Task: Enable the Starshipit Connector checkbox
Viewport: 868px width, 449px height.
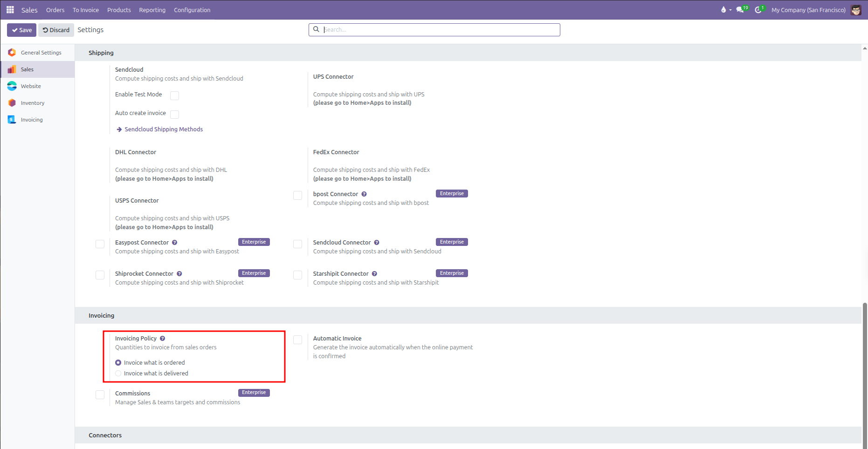Action: click(297, 275)
